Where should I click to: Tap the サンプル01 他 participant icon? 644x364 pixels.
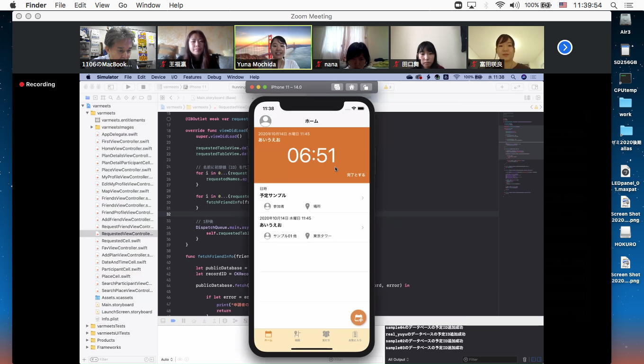[268, 236]
